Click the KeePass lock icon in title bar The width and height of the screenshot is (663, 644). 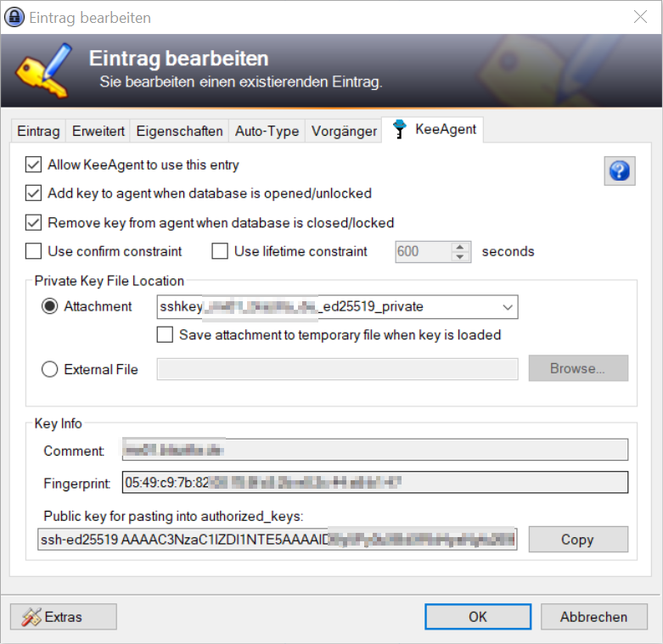[x=14, y=17]
